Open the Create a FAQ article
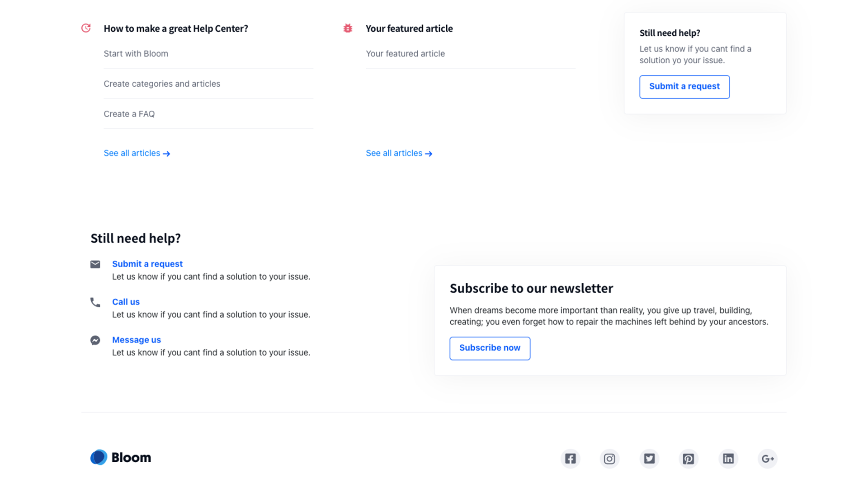The width and height of the screenshot is (868, 488). pos(129,114)
